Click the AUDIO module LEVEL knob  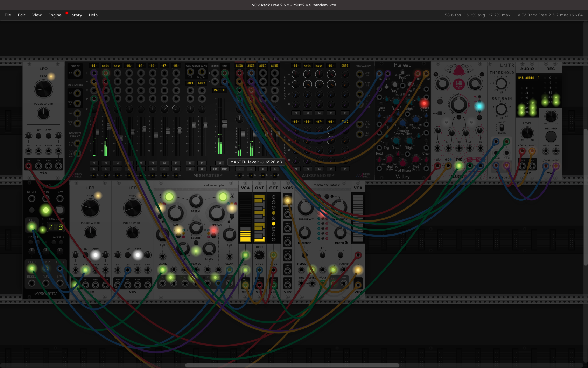click(x=527, y=133)
